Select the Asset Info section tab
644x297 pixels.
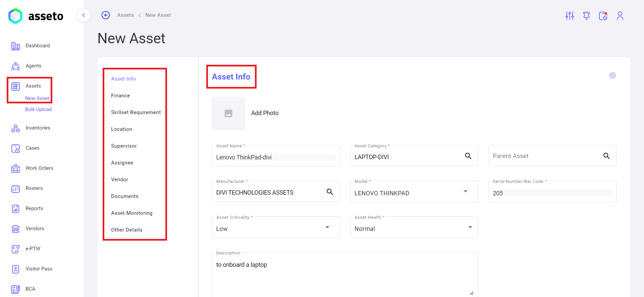pyautogui.click(x=123, y=79)
